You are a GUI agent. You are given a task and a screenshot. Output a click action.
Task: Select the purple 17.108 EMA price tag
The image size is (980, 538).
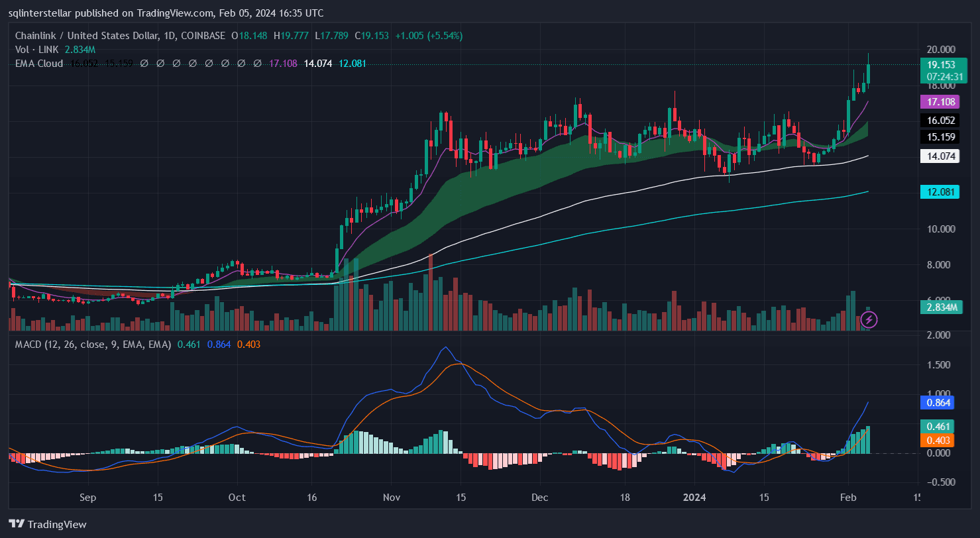[x=940, y=102]
